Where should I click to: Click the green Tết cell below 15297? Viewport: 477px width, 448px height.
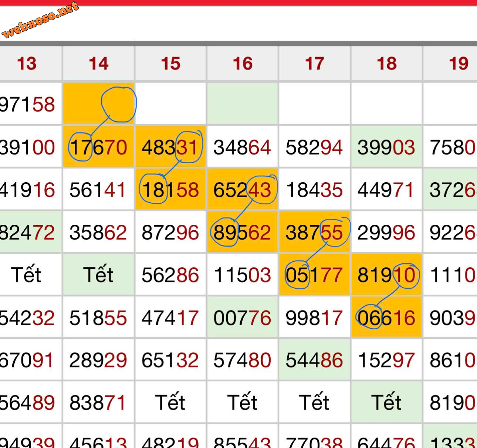pyautogui.click(x=387, y=402)
